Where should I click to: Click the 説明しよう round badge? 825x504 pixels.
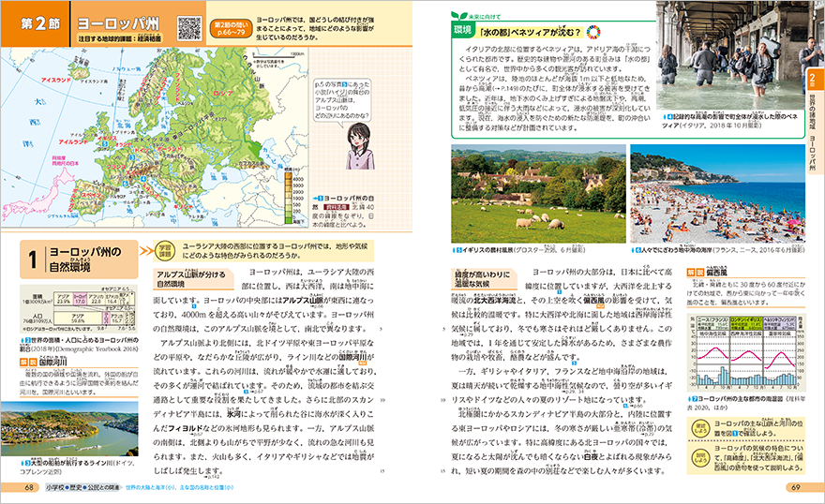(x=699, y=457)
